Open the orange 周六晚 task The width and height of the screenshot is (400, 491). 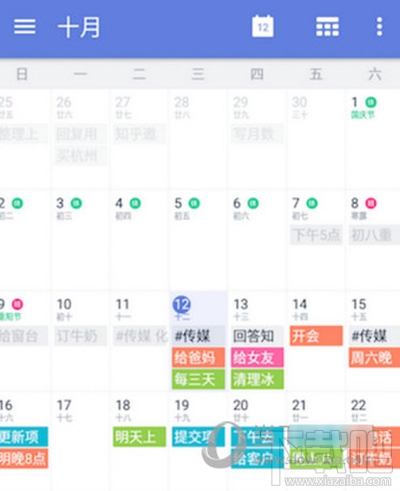[374, 358]
